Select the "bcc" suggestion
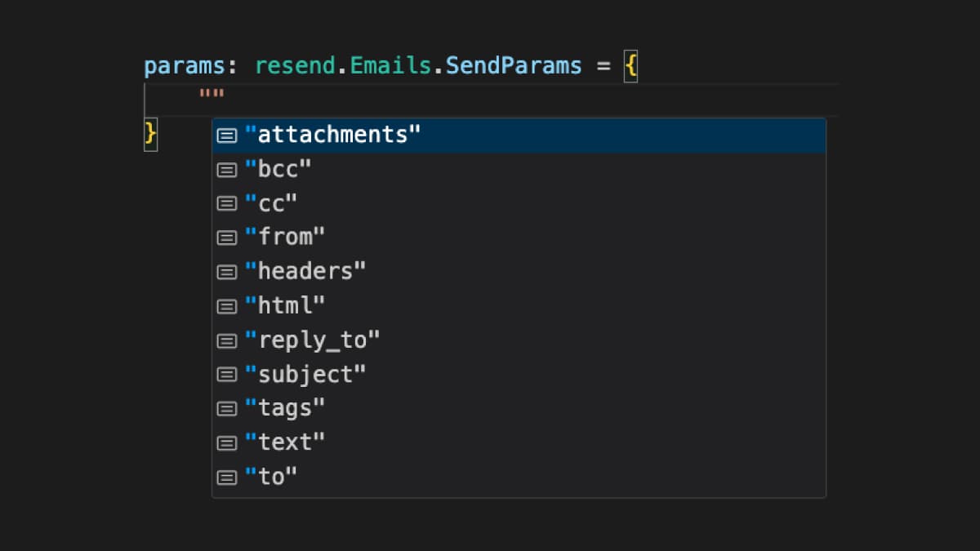Screen dimensions: 980x551 click(x=278, y=169)
